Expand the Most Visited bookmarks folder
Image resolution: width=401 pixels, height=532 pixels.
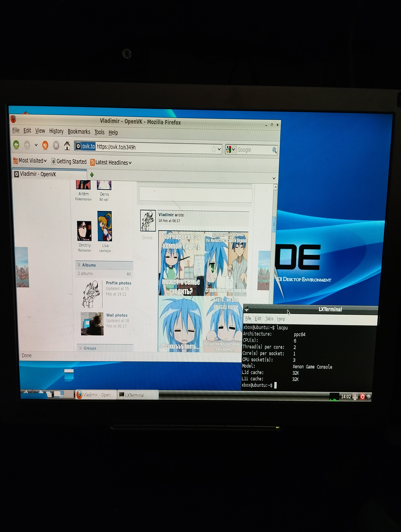click(x=30, y=160)
